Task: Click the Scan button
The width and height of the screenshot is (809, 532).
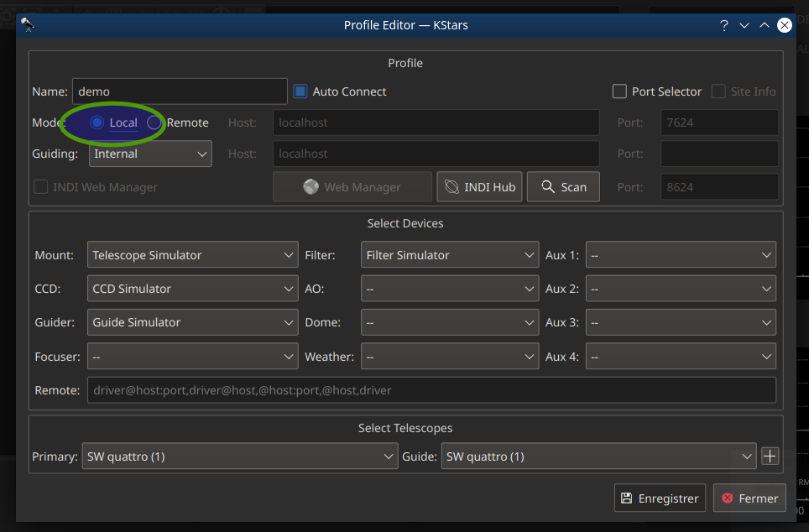Action: click(563, 187)
